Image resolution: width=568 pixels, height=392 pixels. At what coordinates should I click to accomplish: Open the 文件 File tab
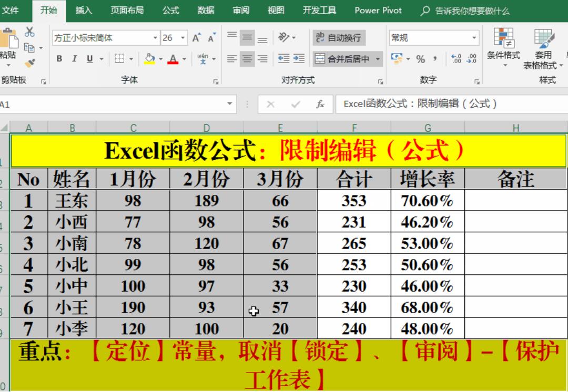tap(10, 10)
